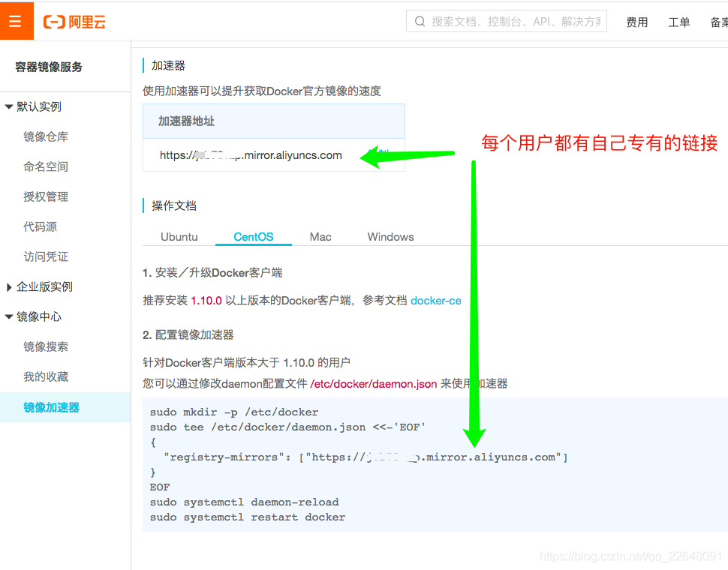Switch to the Ubuntu tab
Viewport: 728px width, 570px height.
(179, 236)
